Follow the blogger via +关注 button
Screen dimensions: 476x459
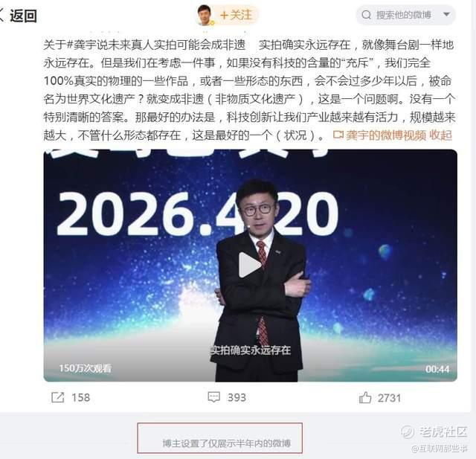(237, 15)
